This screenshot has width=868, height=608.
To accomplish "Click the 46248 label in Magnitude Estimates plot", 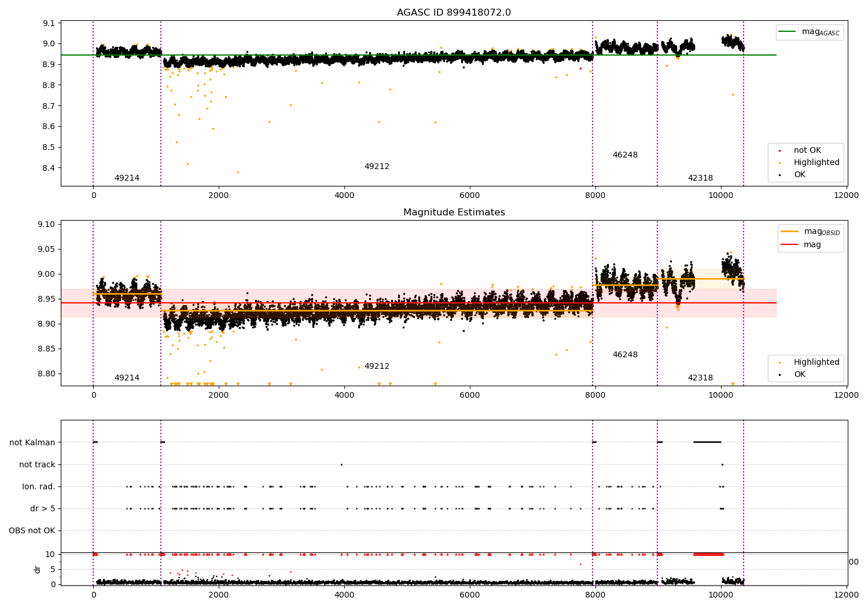I will 625,355.
